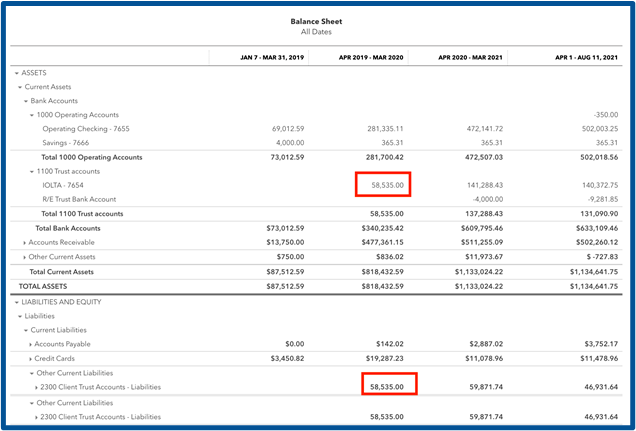Screen dimensions: 636x431
Task: Collapse 1000 Operating Accounts
Action: [x=32, y=115]
